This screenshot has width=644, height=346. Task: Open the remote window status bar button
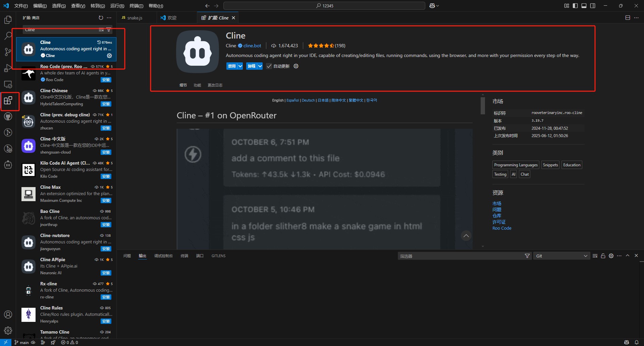pos(6,342)
